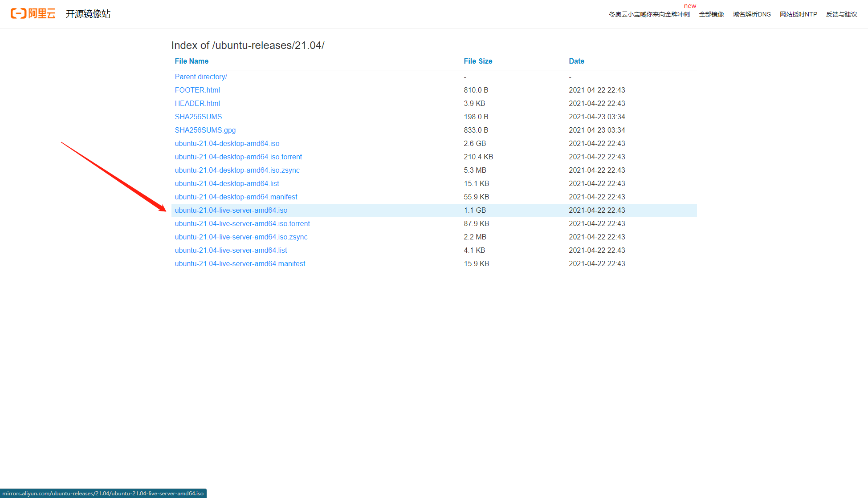868x498 pixels.
Task: Download the desktop iso.torrent file
Action: pos(238,157)
